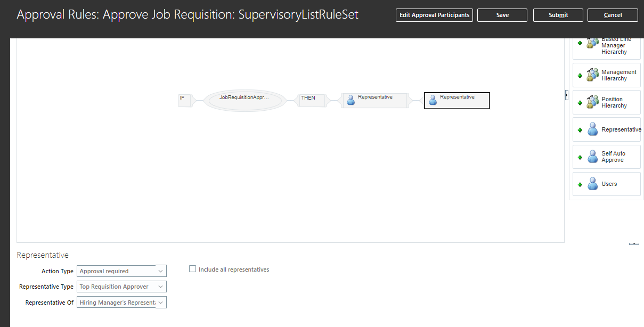Click the green plus beside Management Hierarchy

(580, 75)
